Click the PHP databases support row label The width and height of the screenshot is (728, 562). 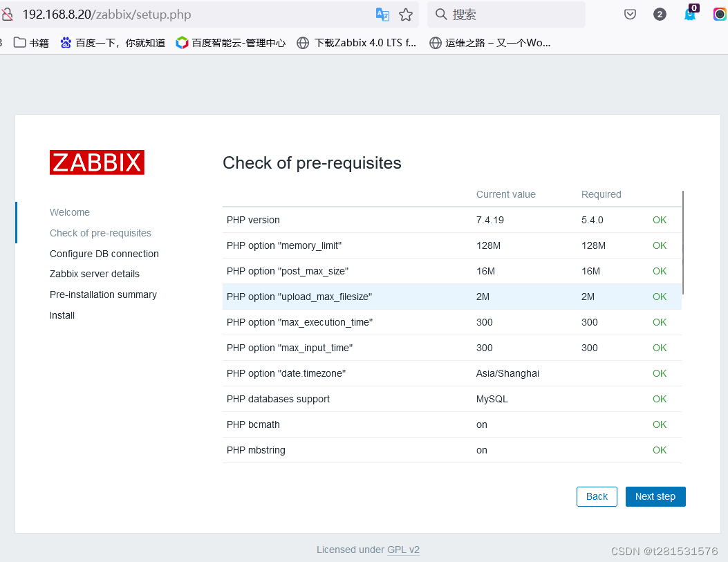pos(278,399)
